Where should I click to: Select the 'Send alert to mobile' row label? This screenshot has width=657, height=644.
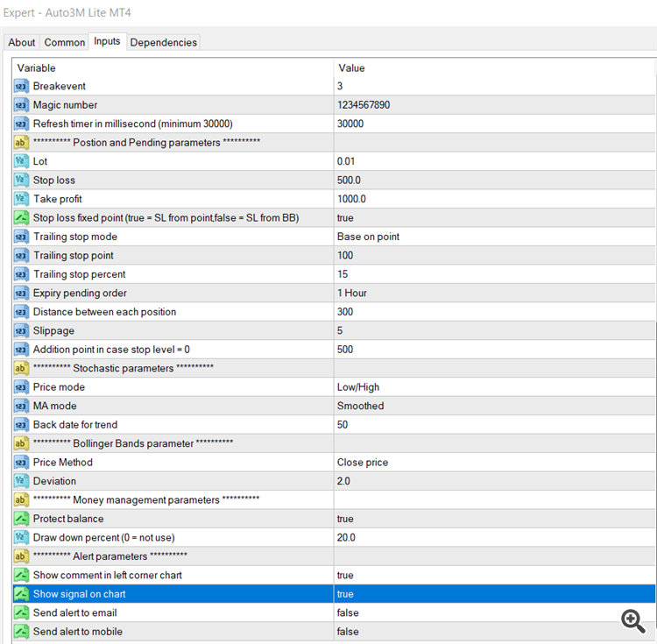coord(78,632)
